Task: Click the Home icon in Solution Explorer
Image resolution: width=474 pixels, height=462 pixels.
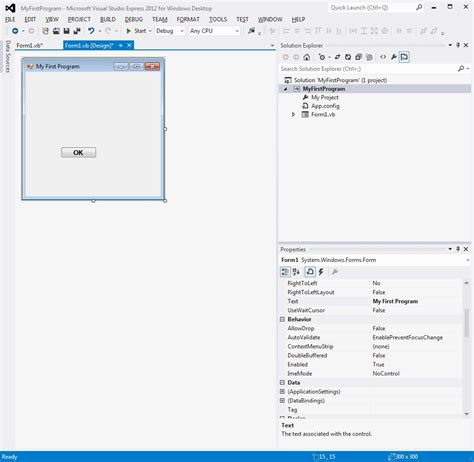Action: point(307,57)
